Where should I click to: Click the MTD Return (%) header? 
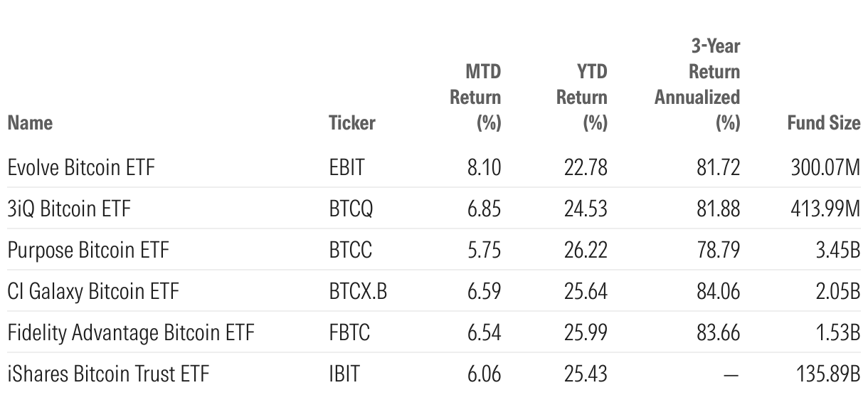point(475,98)
